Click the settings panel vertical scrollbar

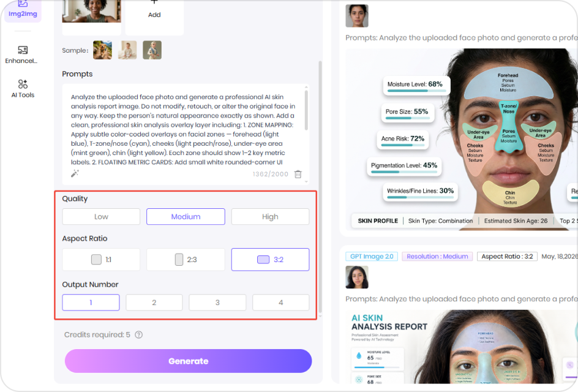(x=320, y=186)
